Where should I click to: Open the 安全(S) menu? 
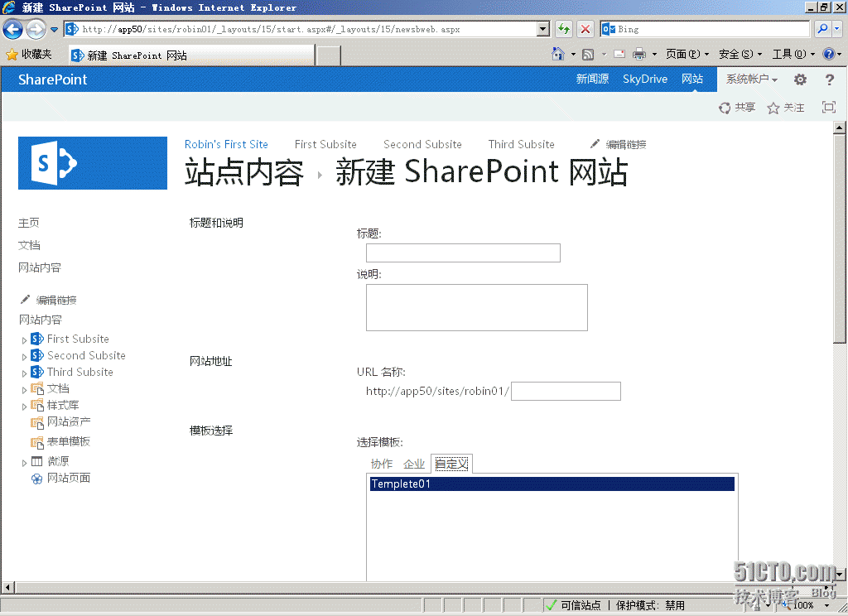(740, 54)
